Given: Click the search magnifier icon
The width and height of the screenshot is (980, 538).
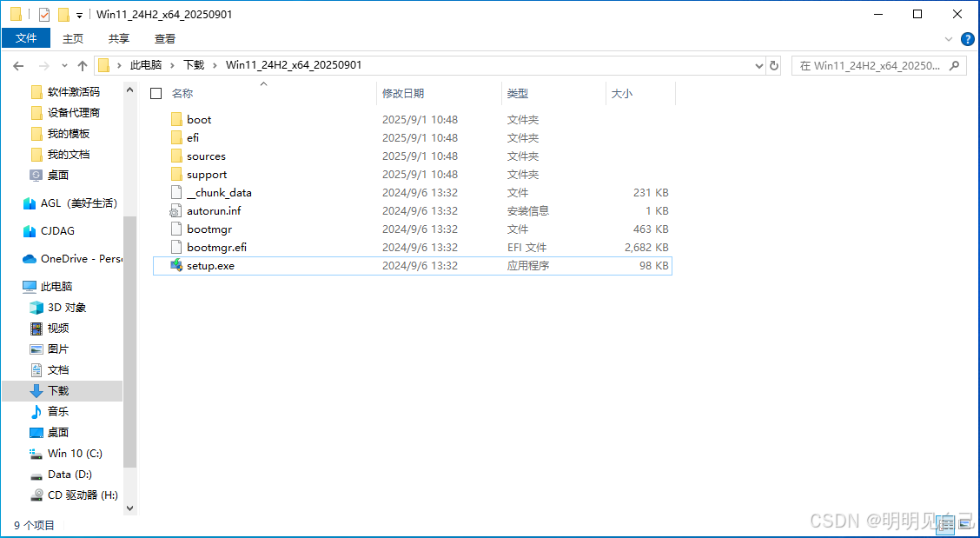Looking at the screenshot, I should point(955,65).
